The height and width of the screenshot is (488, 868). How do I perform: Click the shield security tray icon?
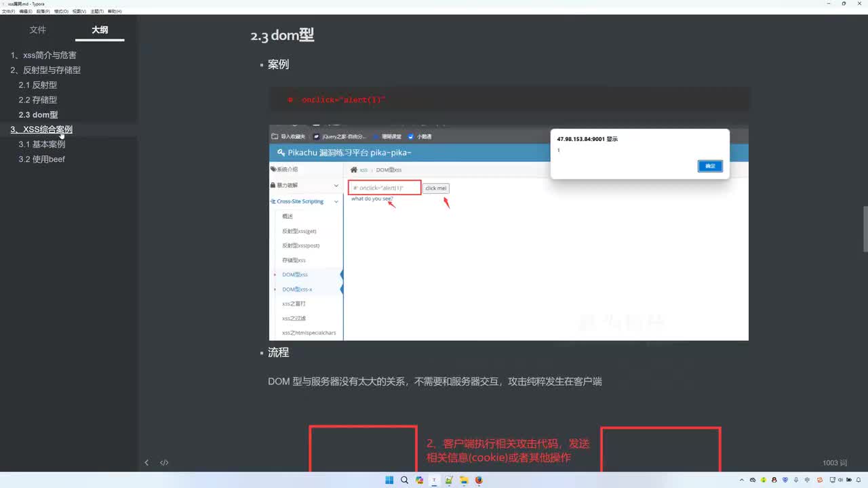click(x=785, y=480)
